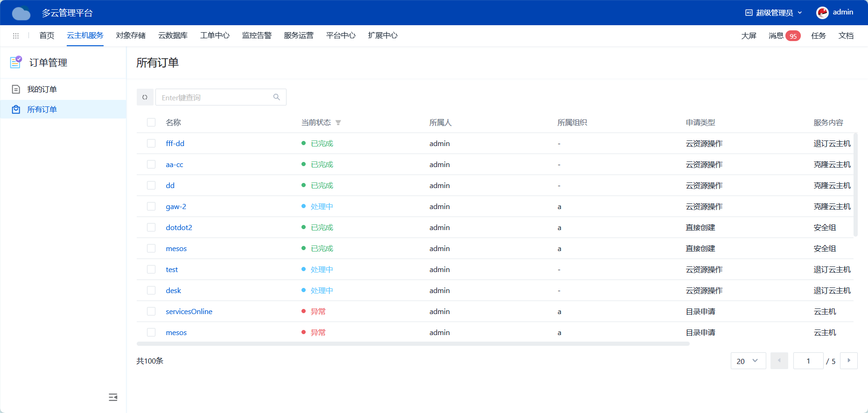Viewport: 868px width, 413px height.
Task: Open the desk order link
Action: pyautogui.click(x=173, y=290)
